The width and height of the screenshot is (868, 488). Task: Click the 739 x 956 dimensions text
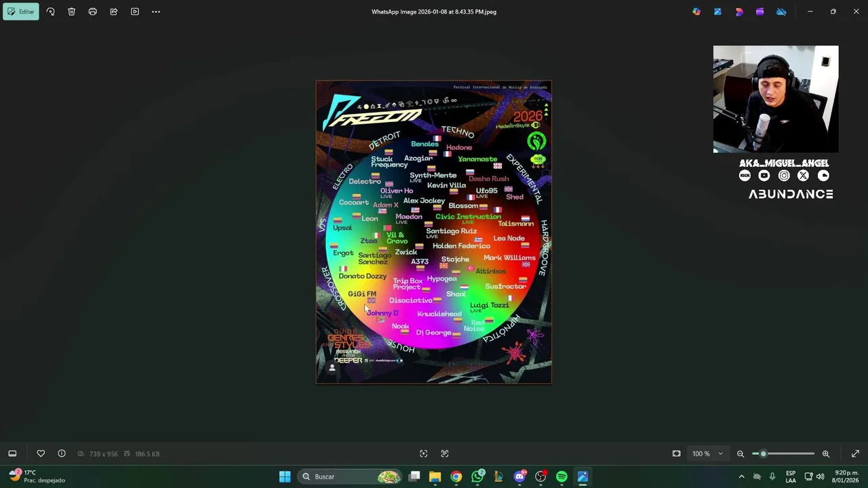pos(103,453)
